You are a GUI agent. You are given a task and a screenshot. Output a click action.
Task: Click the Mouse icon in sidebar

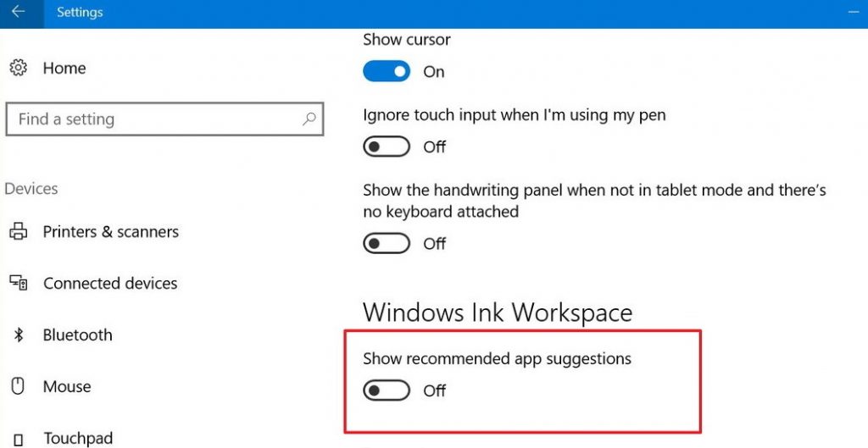[19, 387]
